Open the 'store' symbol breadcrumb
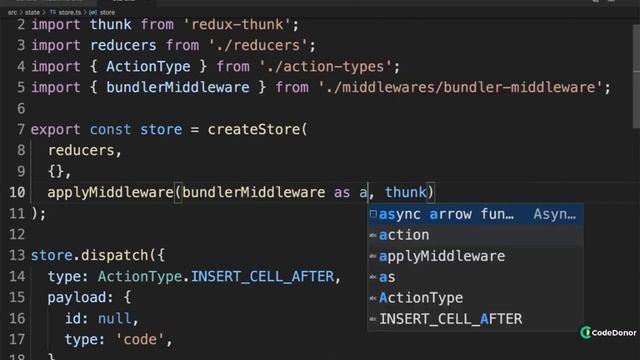Image resolution: width=640 pixels, height=360 pixels. pyautogui.click(x=107, y=12)
